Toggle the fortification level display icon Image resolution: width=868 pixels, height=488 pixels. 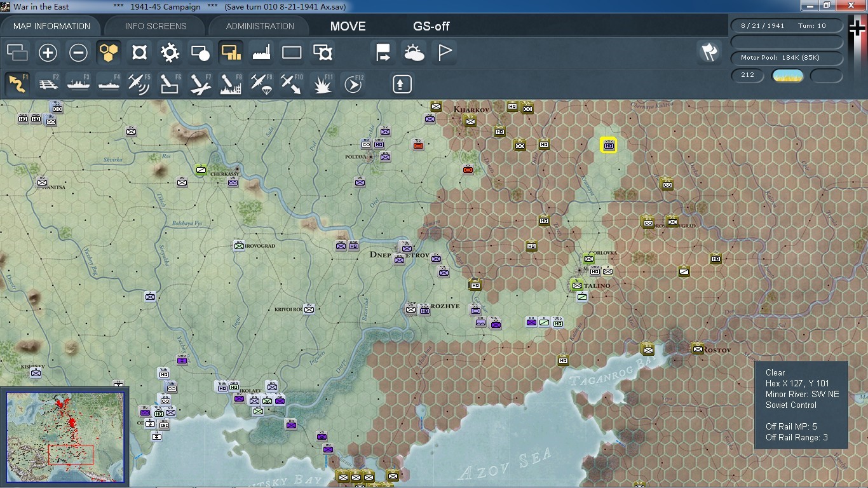(x=139, y=53)
